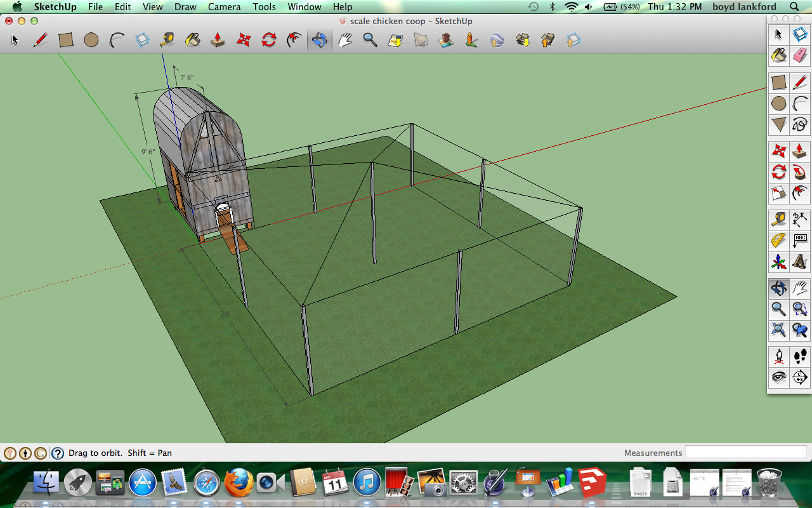This screenshot has height=508, width=812.
Task: Choose the 3D Text tool
Action: coord(800,262)
